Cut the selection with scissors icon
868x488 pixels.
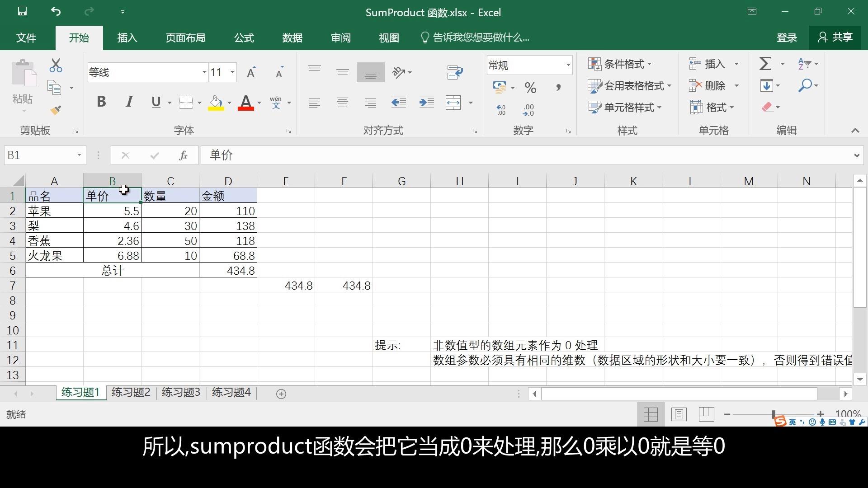(56, 65)
